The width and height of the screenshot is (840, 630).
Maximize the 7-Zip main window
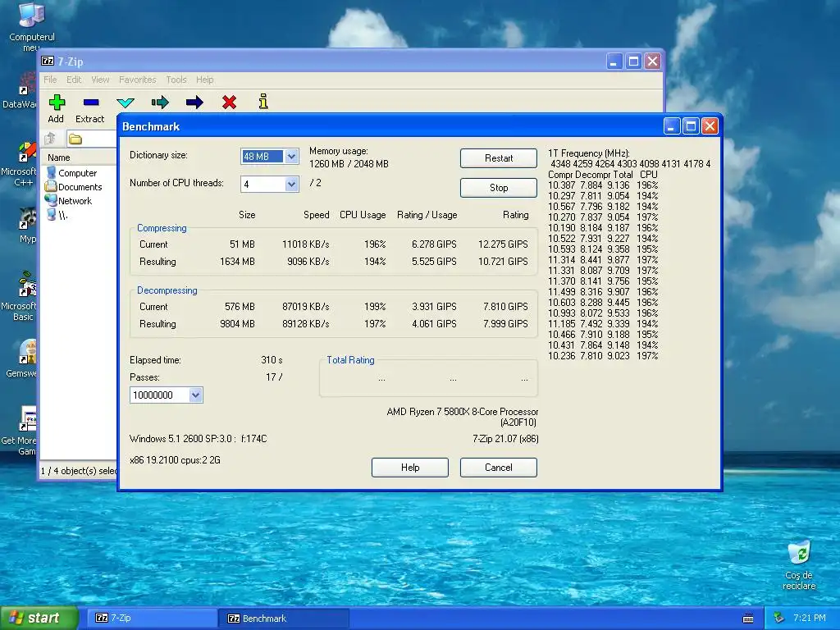pyautogui.click(x=633, y=61)
